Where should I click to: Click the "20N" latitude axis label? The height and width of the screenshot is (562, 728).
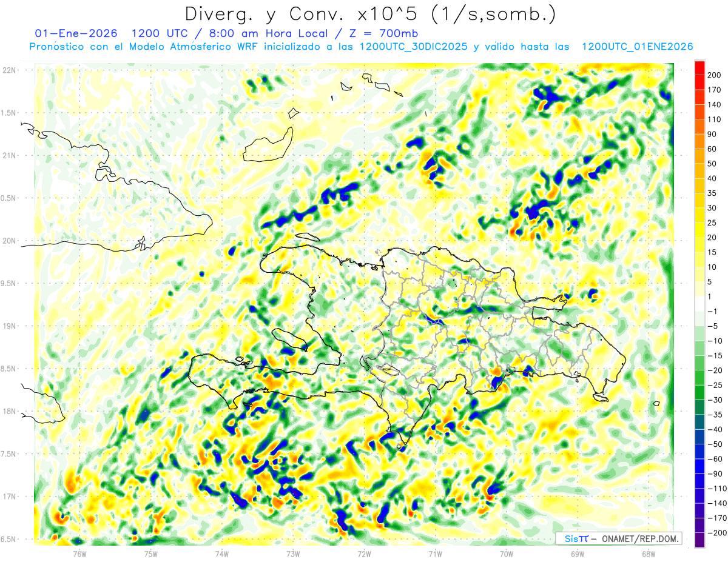[x=9, y=241]
